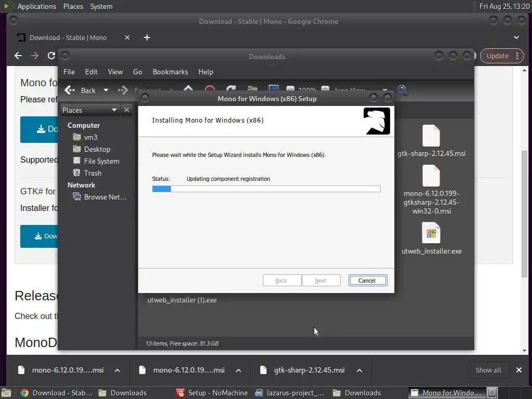This screenshot has width=532, height=399.
Task: Open the System menu in top panel
Action: (101, 6)
